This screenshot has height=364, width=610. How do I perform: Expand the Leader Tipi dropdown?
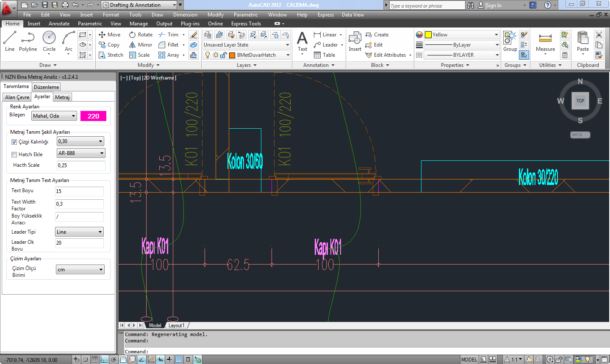pyautogui.click(x=79, y=232)
